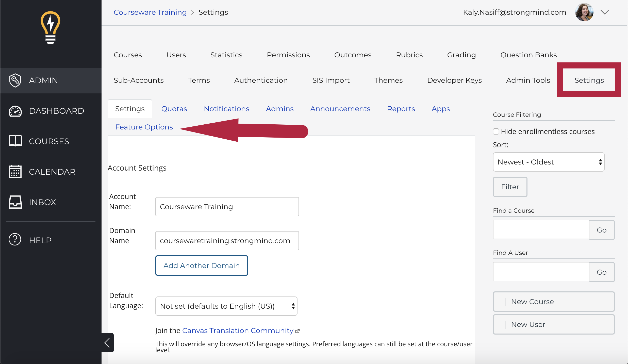
Task: Open the Courses book icon
Action: coord(15,141)
